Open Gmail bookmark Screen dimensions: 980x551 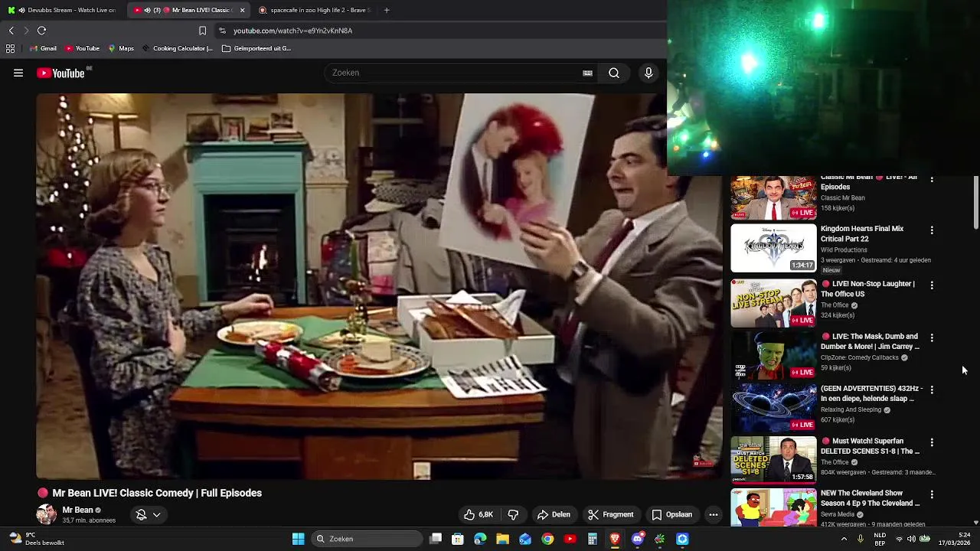(43, 48)
